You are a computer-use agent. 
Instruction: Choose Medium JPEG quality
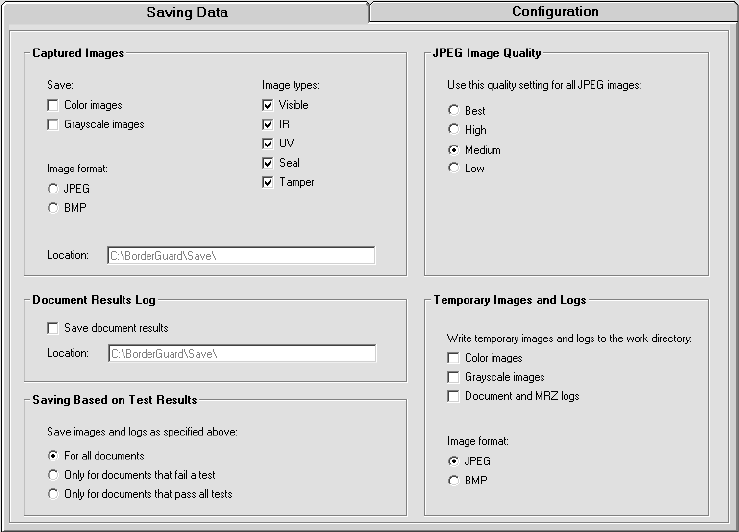click(453, 150)
